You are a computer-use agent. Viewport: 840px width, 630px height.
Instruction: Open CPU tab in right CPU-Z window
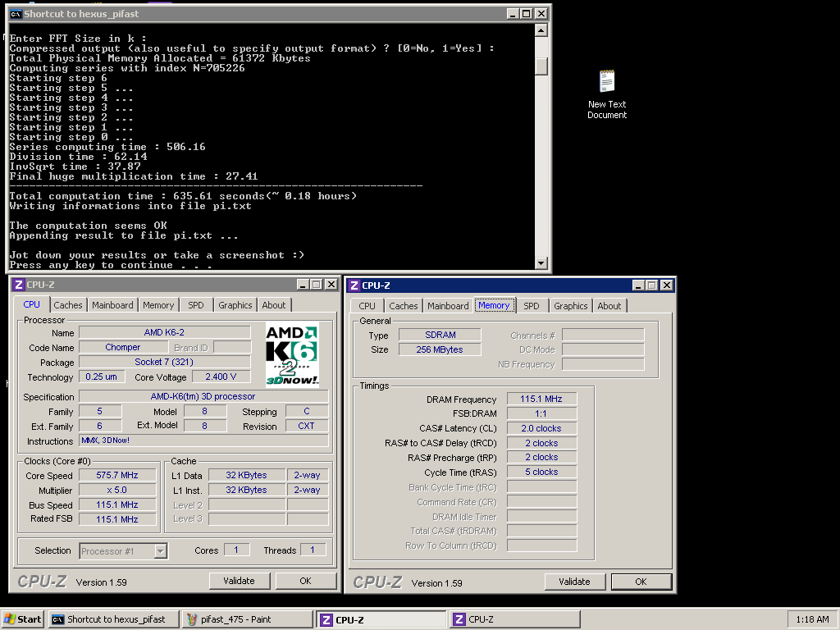(x=367, y=306)
